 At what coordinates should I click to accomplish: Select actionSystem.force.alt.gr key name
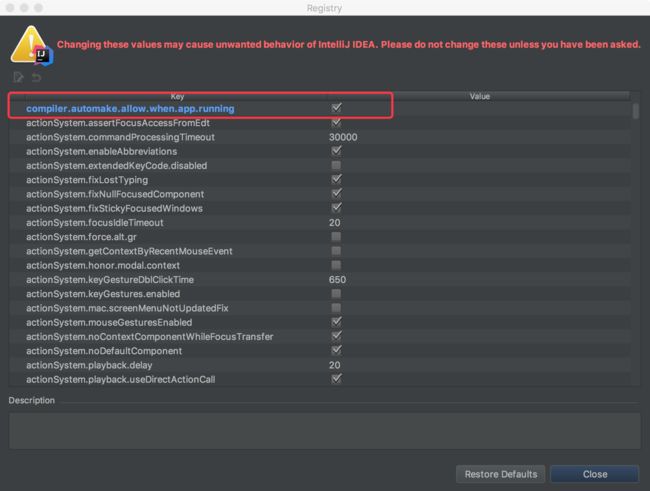coord(81,237)
